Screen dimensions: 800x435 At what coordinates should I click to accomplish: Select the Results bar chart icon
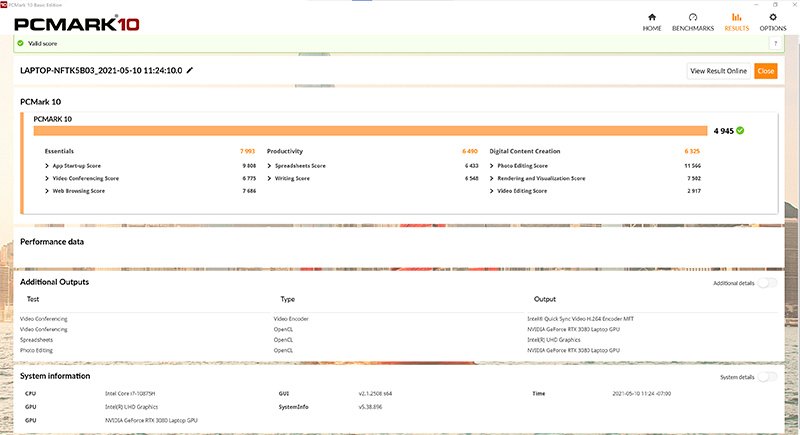point(736,17)
